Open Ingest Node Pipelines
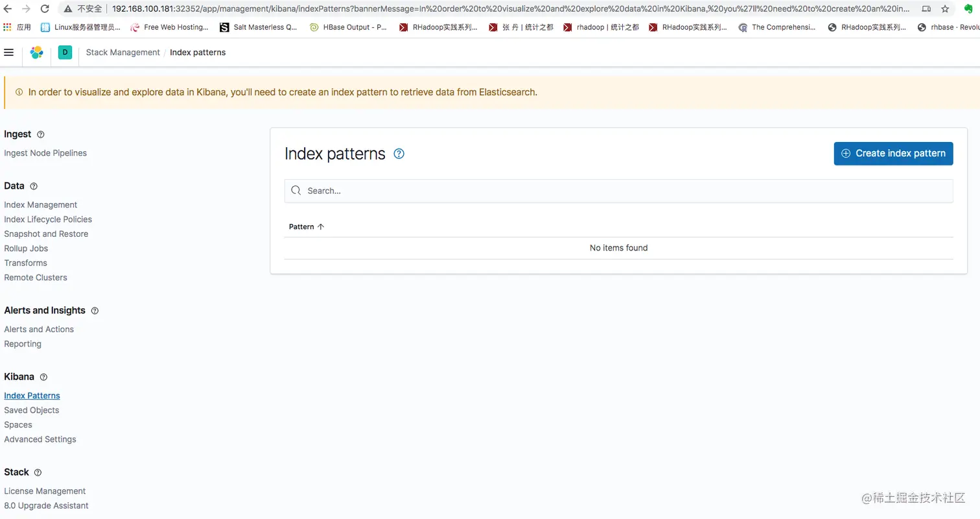The height and width of the screenshot is (519, 980). click(x=45, y=153)
